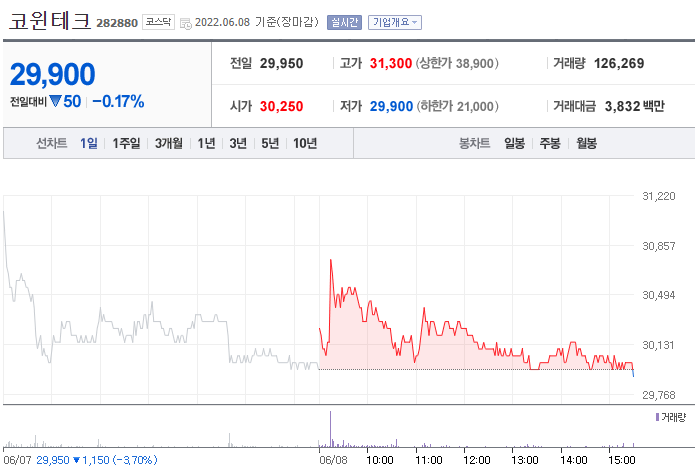Click the 06/08 date axis label
This screenshot has width=695, height=474.
(x=333, y=460)
